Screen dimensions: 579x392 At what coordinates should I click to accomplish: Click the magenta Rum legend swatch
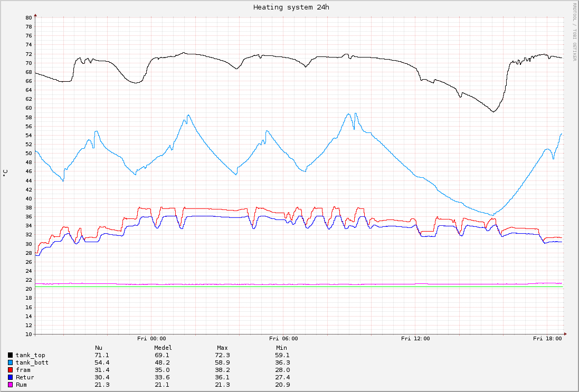(11, 385)
